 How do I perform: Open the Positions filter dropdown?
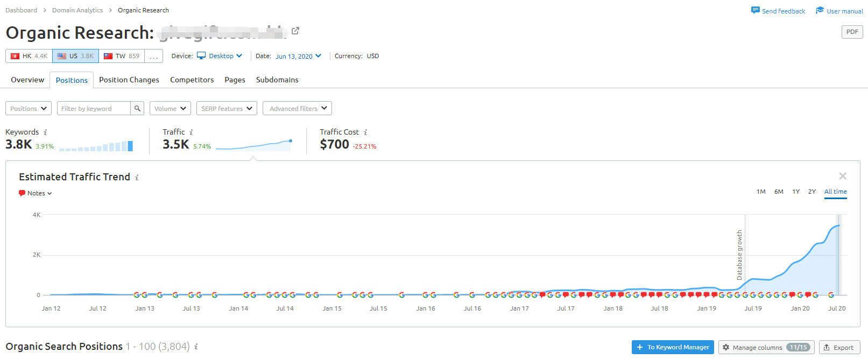click(29, 108)
